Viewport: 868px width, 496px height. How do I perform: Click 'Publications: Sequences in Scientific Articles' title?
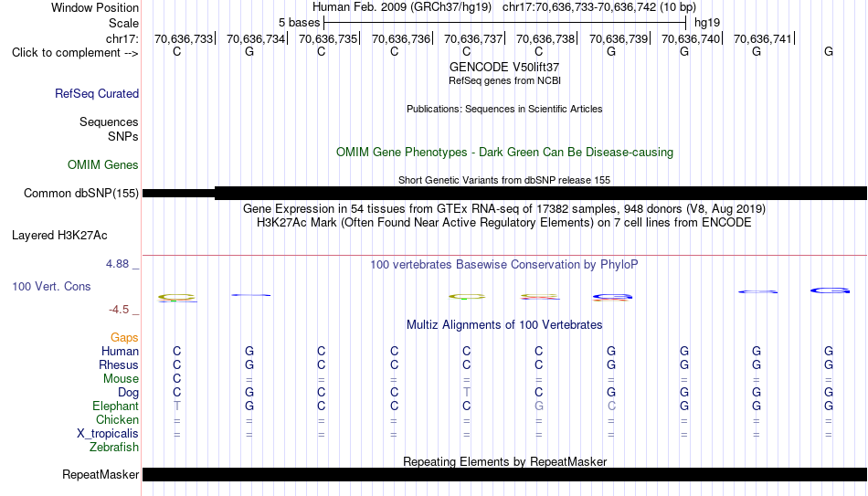504,109
